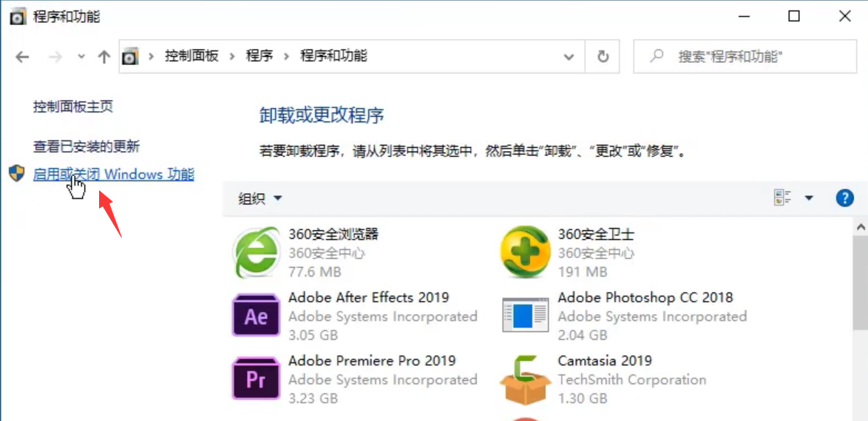
Task: Select the Adobe Photoshop CC 2018 icon
Action: (524, 316)
